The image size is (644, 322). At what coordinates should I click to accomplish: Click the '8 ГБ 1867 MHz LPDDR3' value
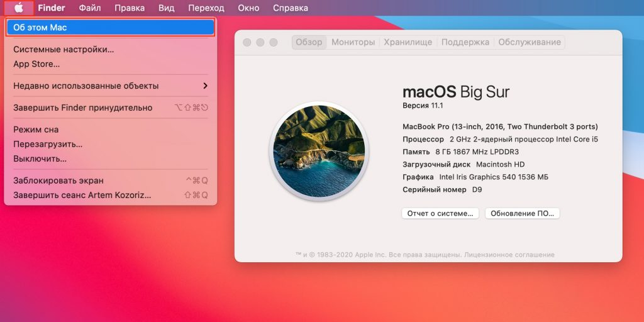(x=477, y=152)
